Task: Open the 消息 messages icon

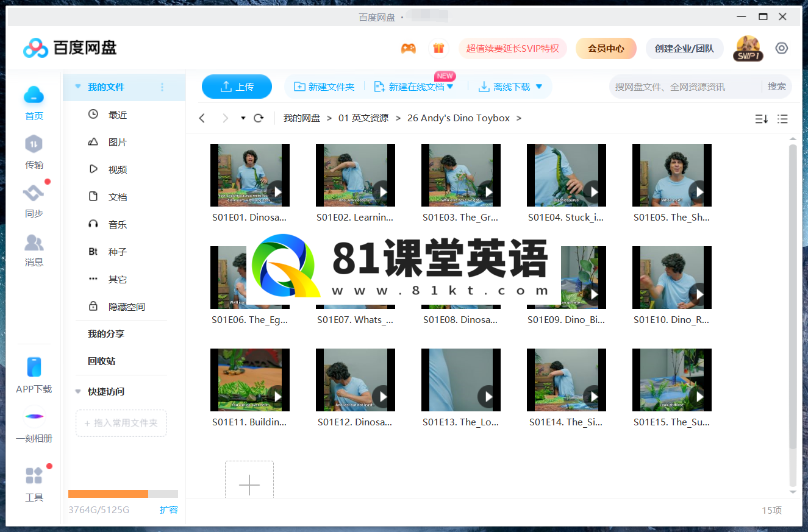Action: tap(34, 243)
